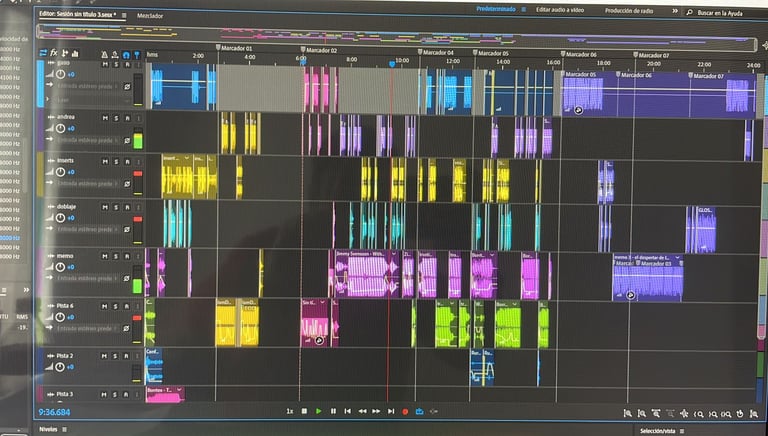Switch to the Mezclador tab
The height and width of the screenshot is (436, 768).
tap(150, 16)
